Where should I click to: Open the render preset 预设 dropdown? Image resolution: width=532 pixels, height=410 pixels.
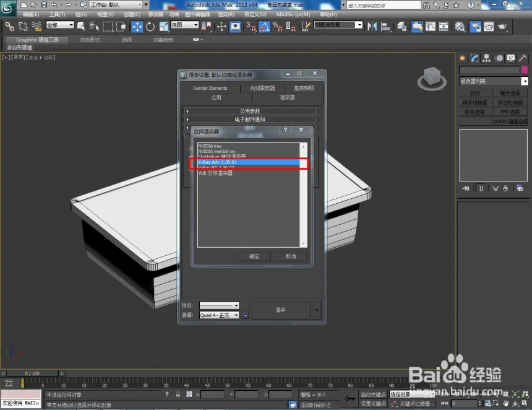[219, 305]
